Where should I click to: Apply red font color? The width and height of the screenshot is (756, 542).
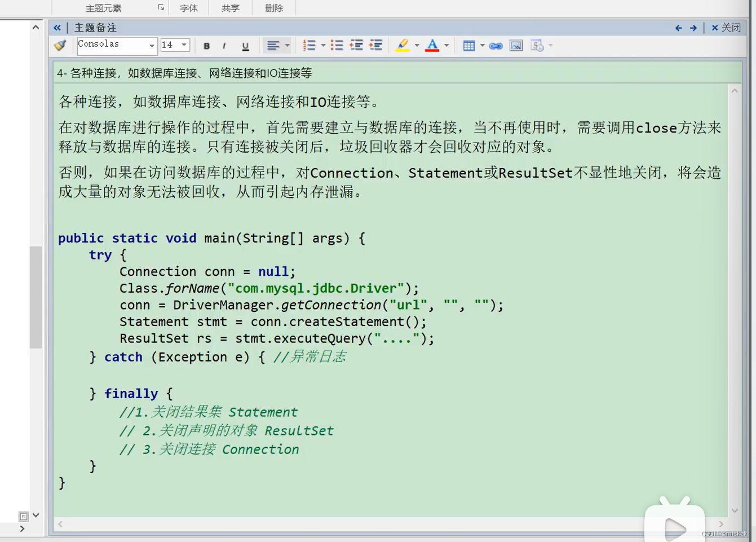(432, 46)
